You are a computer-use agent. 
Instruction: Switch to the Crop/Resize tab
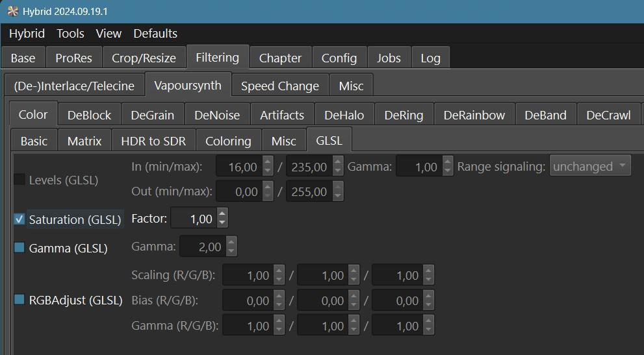coord(144,58)
